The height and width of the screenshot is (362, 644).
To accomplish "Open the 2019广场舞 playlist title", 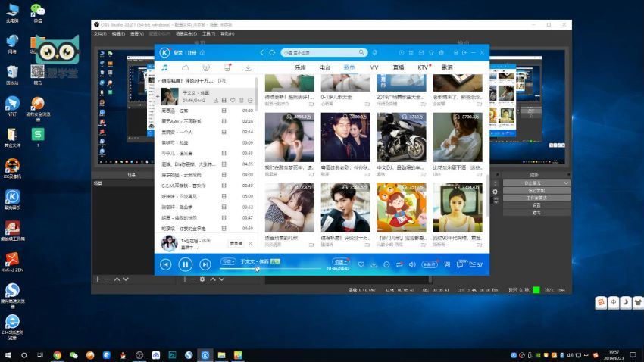I will point(400,97).
